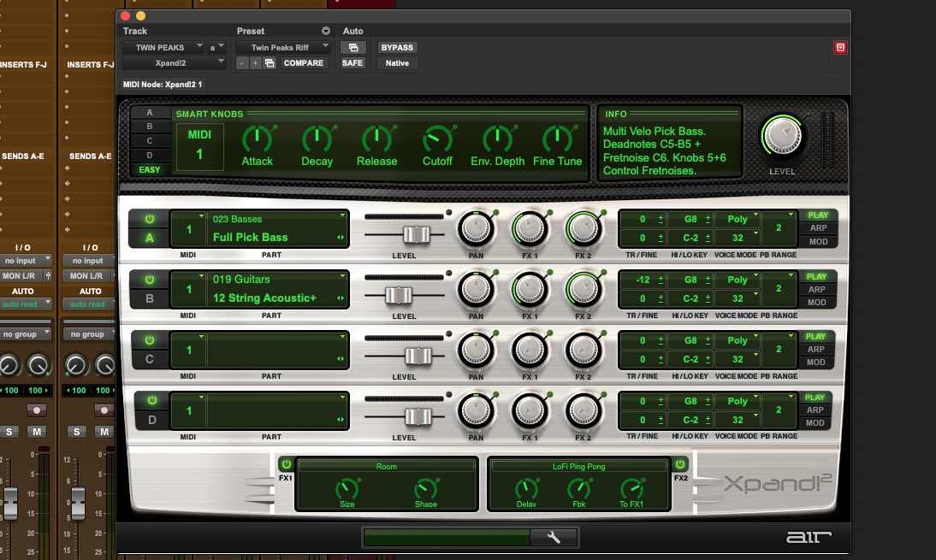The width and height of the screenshot is (936, 560).
Task: Open the Twin Peaks Riff preset dropdown
Action: click(x=283, y=47)
